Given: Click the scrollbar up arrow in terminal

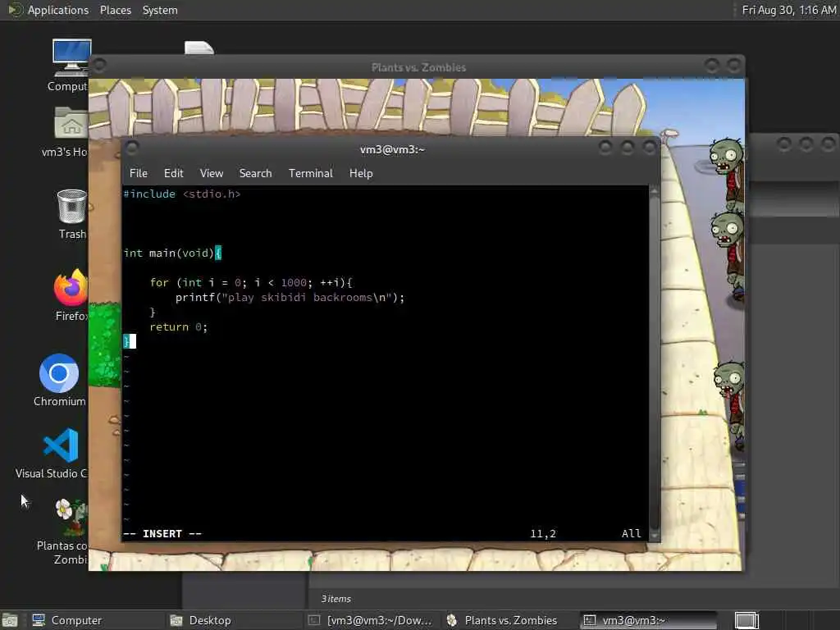Looking at the screenshot, I should [x=654, y=191].
